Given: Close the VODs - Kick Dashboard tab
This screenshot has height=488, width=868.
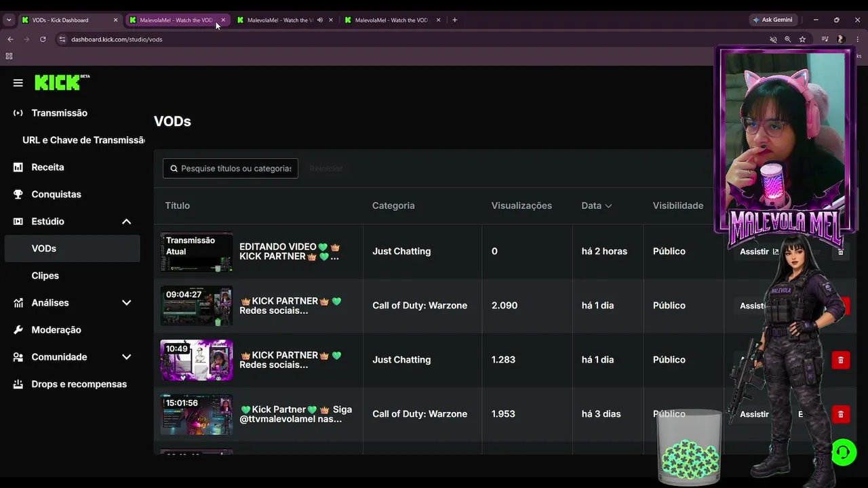Looking at the screenshot, I should tap(115, 20).
